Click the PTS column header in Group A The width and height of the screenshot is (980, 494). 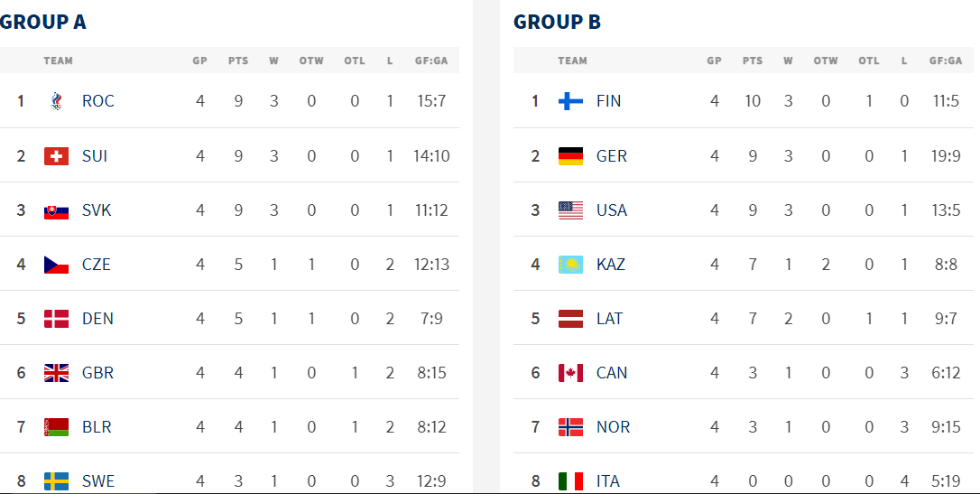click(x=238, y=61)
